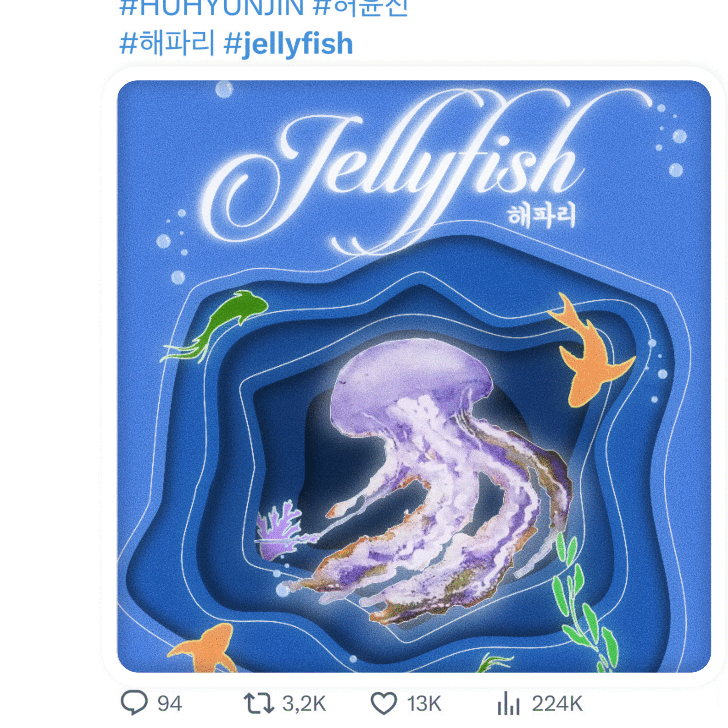Click the 94 replies count
Screen dimensions: 728x728
pyautogui.click(x=169, y=704)
